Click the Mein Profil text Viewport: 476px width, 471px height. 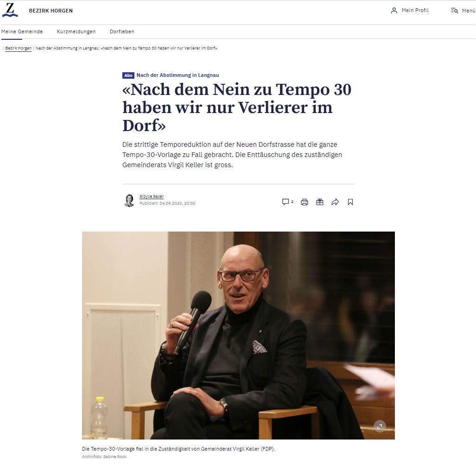coord(415,10)
